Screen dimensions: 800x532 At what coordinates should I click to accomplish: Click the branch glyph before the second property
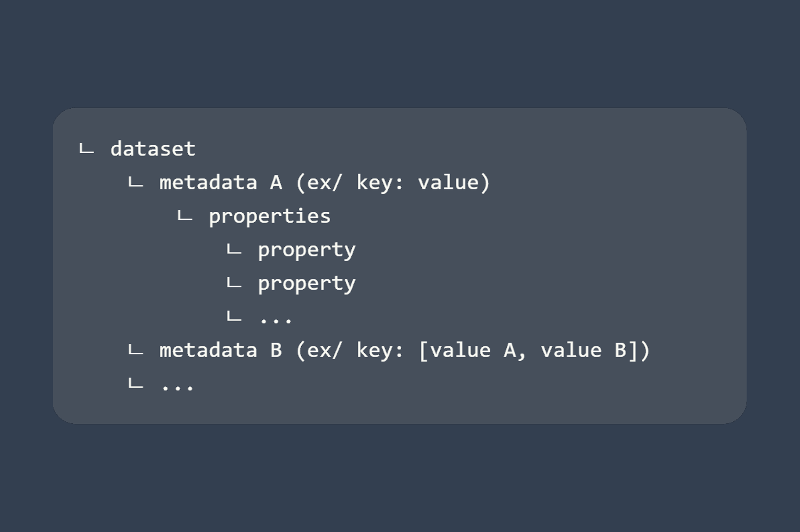pyautogui.click(x=234, y=284)
